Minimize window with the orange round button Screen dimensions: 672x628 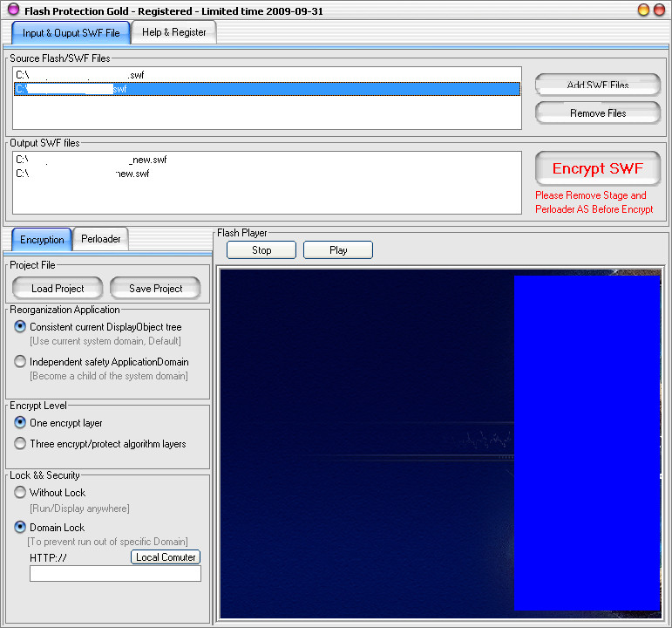coord(643,10)
